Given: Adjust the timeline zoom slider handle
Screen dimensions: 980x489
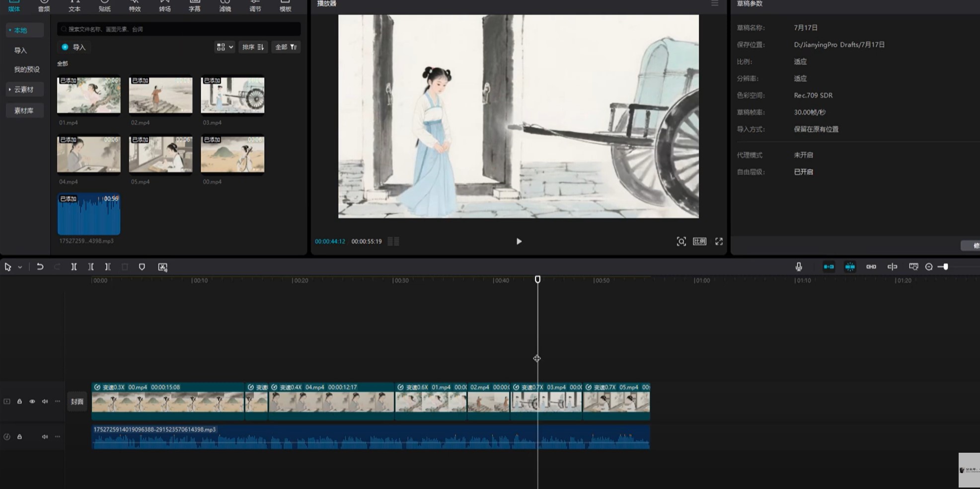Looking at the screenshot, I should point(946,267).
